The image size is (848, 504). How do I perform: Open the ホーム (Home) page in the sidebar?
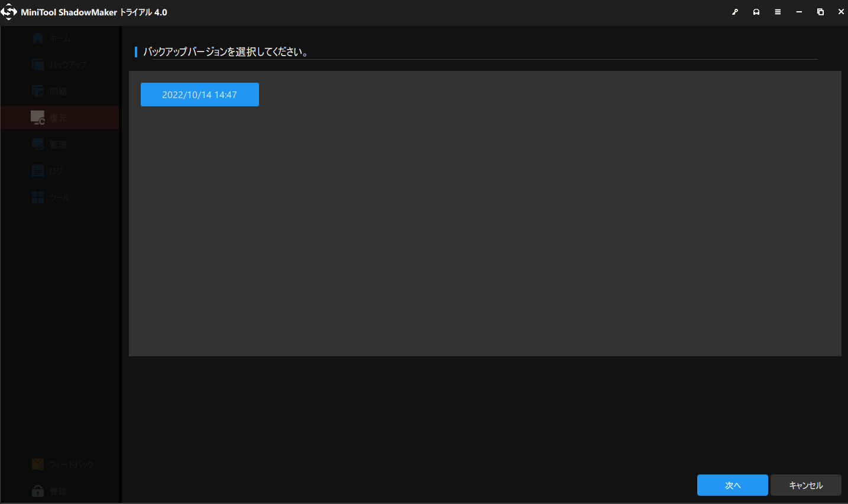60,38
